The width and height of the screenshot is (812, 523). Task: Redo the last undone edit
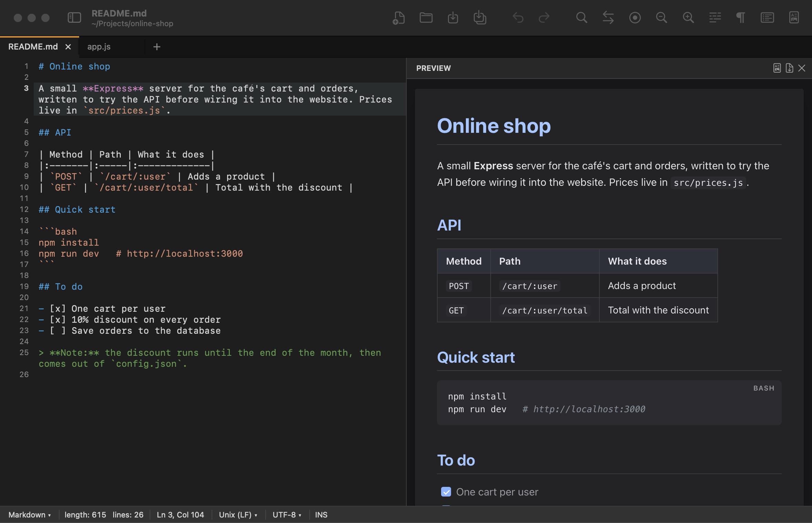point(544,18)
